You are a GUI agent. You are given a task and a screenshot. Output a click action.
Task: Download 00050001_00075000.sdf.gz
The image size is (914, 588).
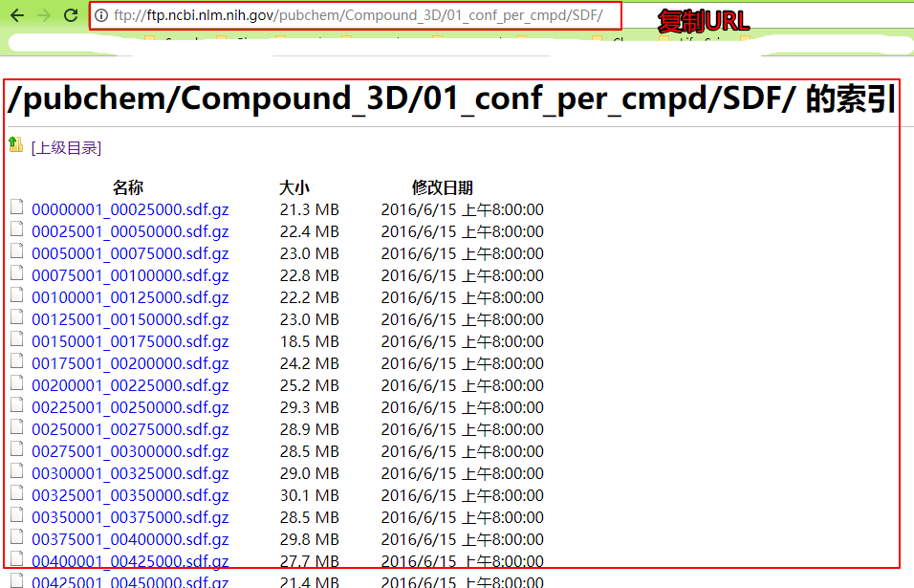click(x=130, y=254)
